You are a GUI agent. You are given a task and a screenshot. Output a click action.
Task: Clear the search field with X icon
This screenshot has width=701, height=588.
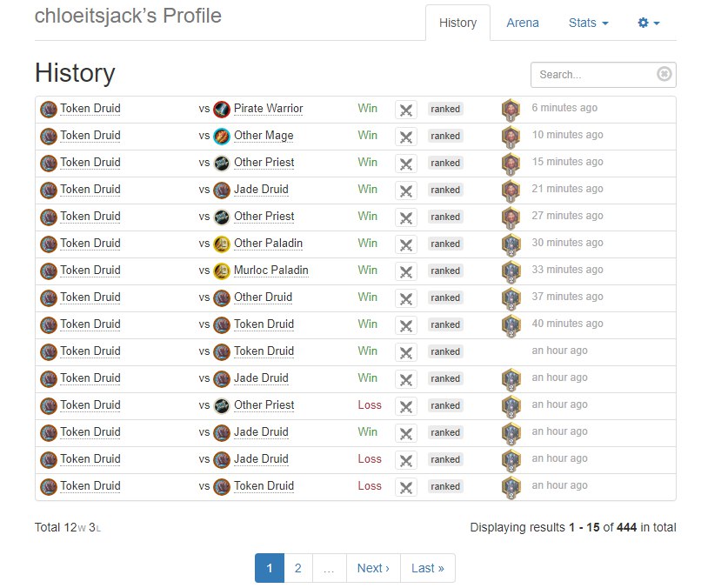coord(664,75)
